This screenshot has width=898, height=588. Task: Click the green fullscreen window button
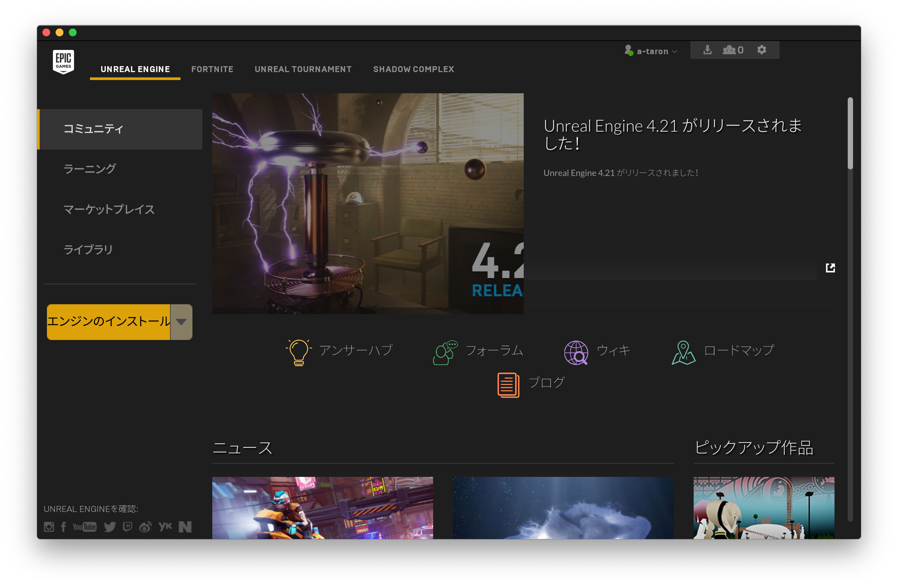click(73, 32)
